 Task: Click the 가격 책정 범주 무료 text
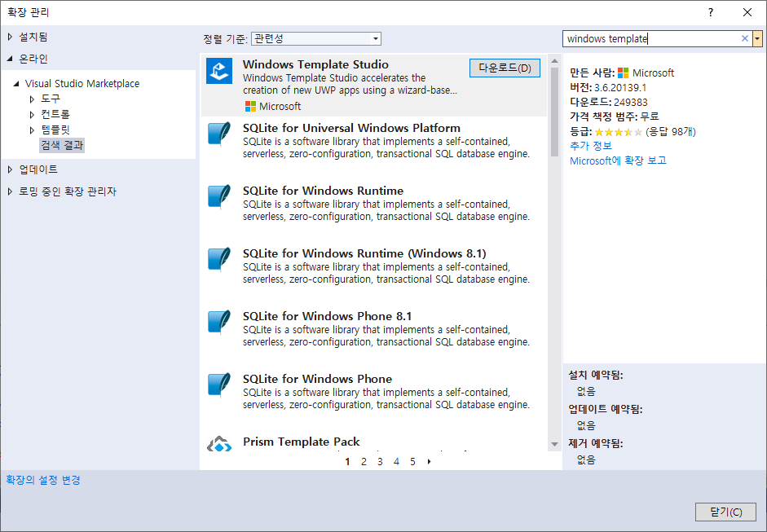click(x=615, y=117)
